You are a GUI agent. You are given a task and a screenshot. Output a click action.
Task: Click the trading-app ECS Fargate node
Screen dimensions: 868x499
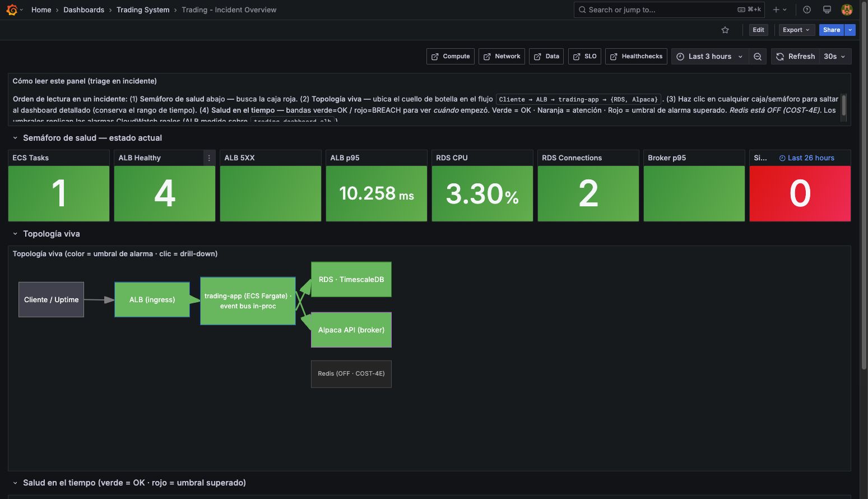248,301
